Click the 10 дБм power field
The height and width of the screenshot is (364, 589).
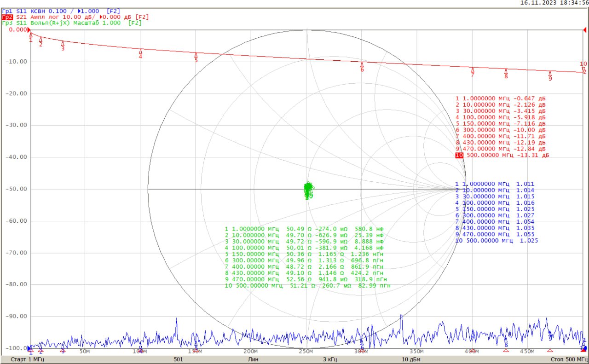411,358
